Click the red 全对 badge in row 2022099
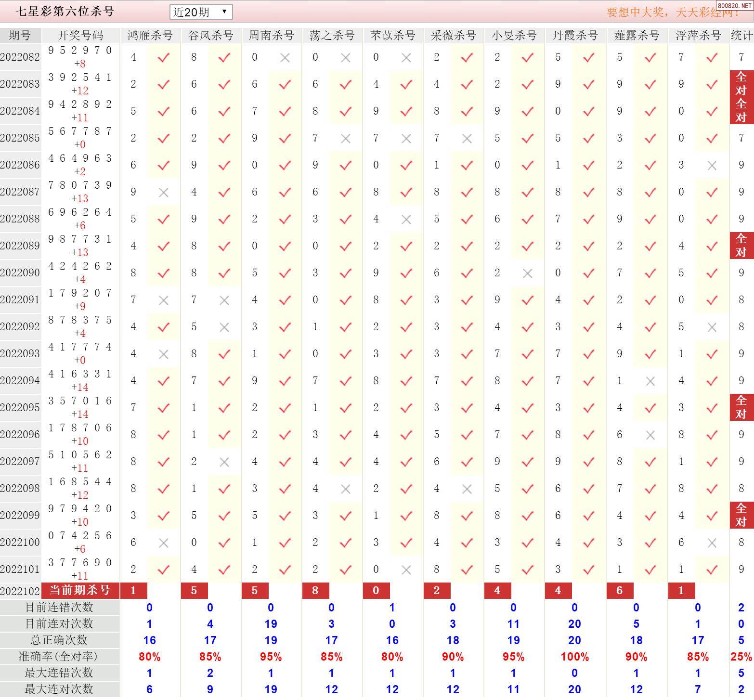Viewport: 754px width, 700px height. coord(741,515)
